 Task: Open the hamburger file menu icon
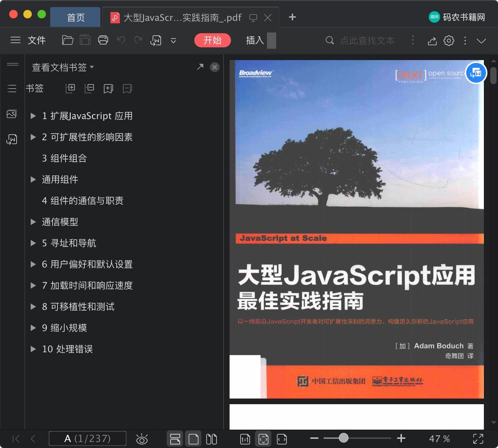[16, 40]
